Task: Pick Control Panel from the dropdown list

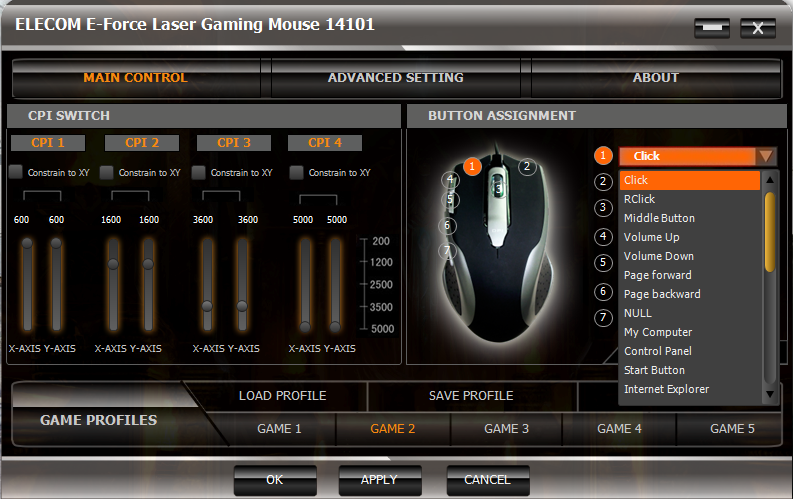Action: [x=689, y=351]
